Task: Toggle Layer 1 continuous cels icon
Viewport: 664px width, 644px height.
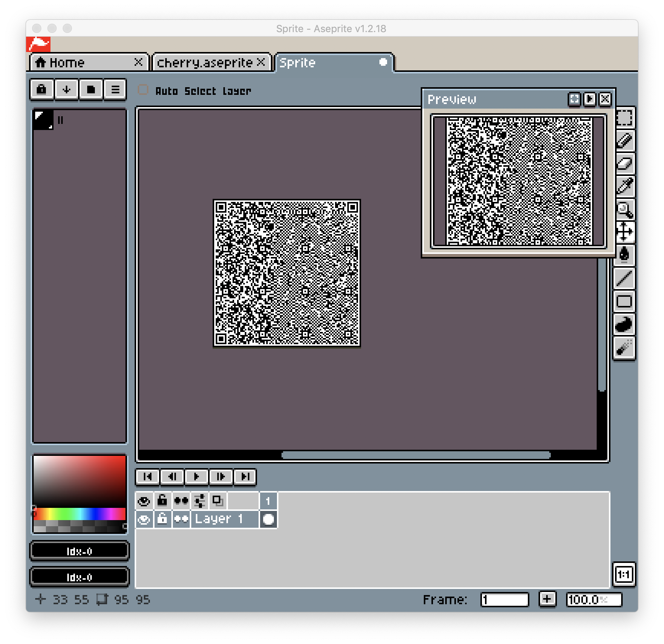Action: (x=181, y=519)
